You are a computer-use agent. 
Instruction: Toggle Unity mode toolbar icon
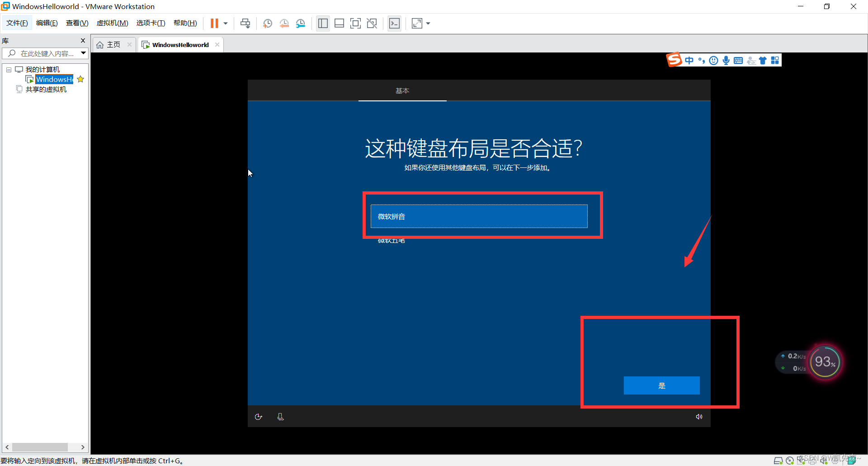click(x=372, y=24)
